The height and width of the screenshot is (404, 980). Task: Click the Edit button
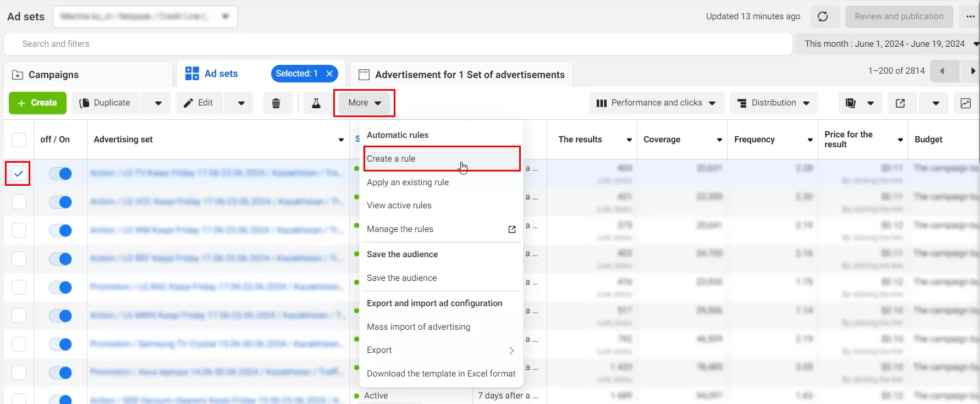tap(200, 103)
